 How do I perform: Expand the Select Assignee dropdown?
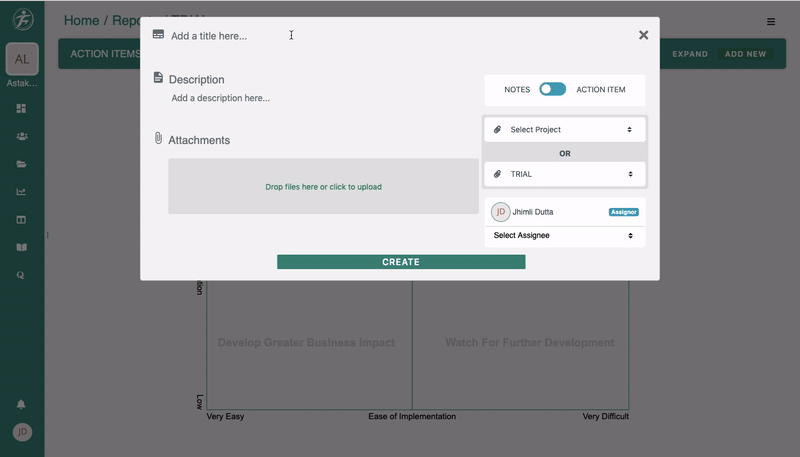pos(565,236)
